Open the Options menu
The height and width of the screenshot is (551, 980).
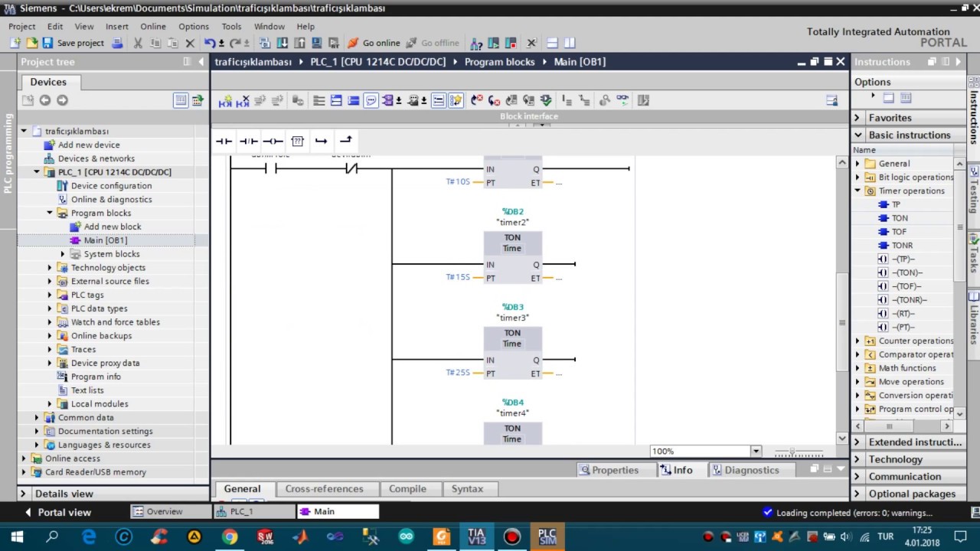[x=194, y=26]
